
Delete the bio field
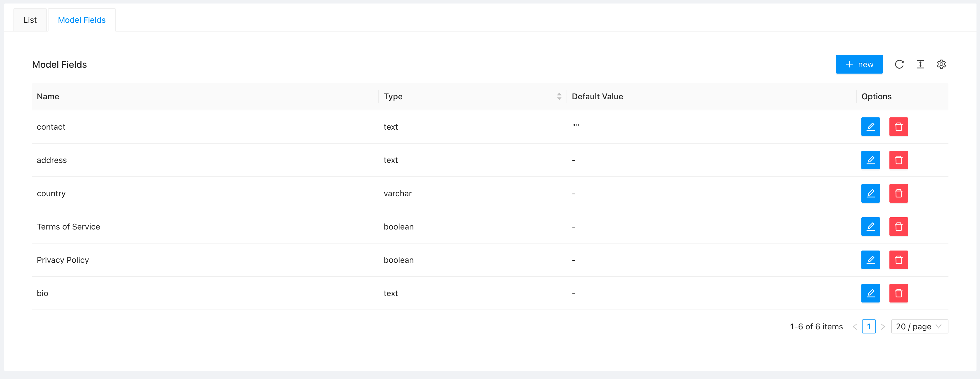click(x=898, y=293)
